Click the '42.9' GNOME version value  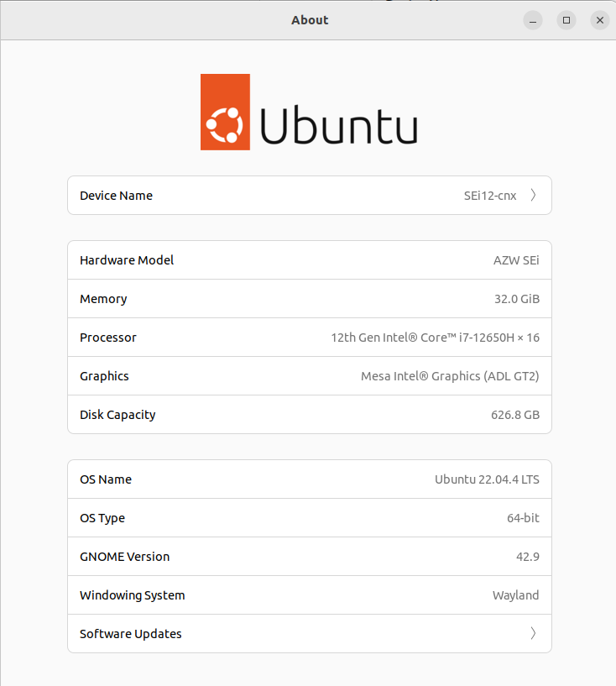528,557
